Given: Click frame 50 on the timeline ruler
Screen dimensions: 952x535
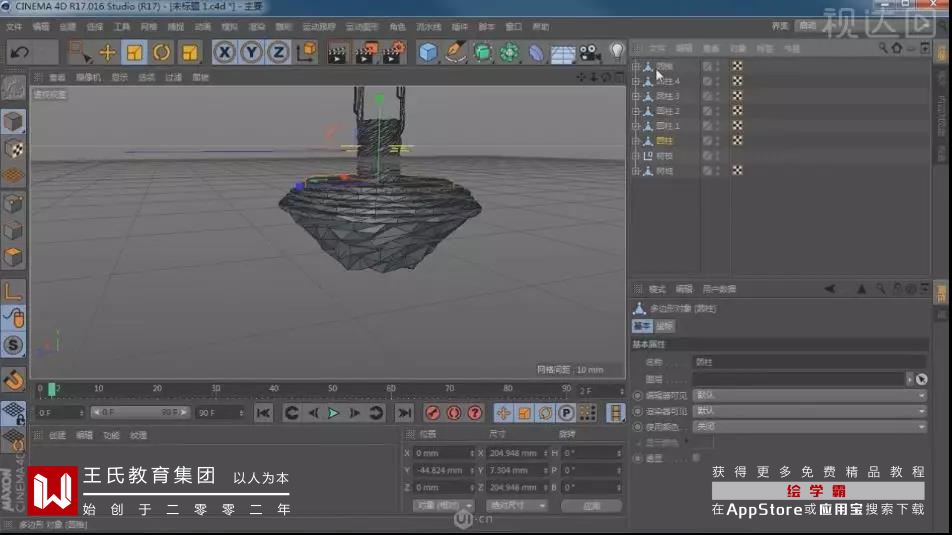Looking at the screenshot, I should [332, 388].
